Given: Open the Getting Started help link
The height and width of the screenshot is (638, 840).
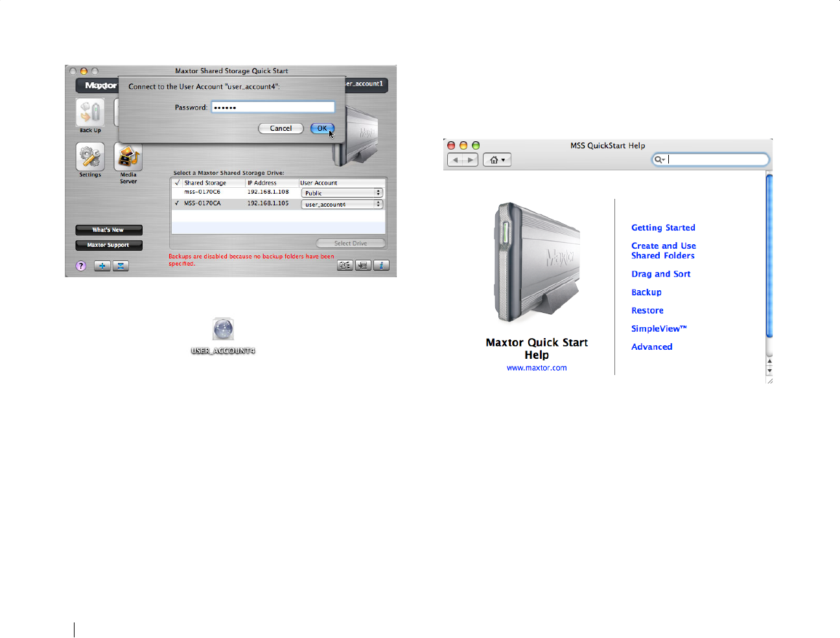Looking at the screenshot, I should 663,227.
